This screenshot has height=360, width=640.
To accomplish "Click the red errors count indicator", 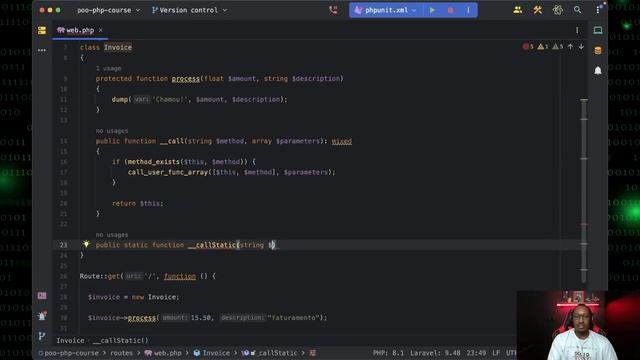I will point(528,47).
